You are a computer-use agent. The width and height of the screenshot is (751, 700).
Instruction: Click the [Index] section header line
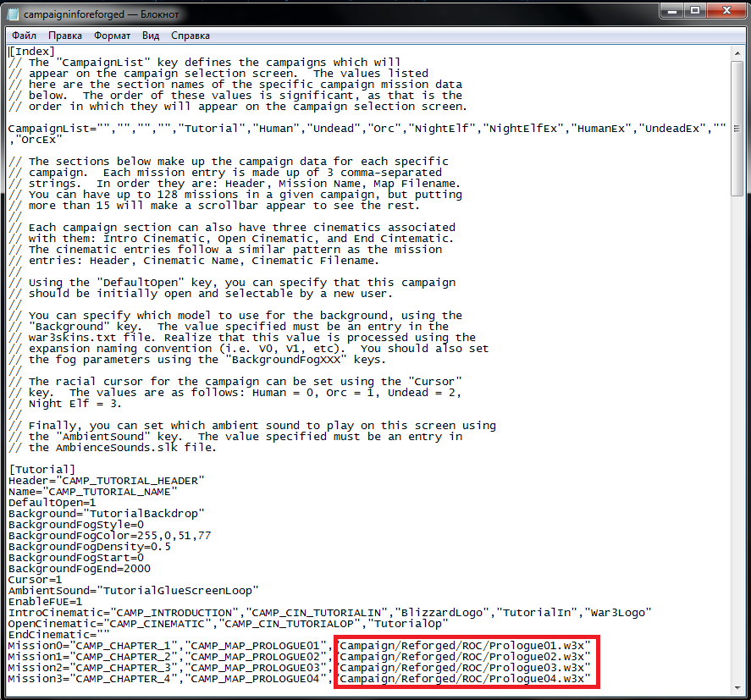31,52
